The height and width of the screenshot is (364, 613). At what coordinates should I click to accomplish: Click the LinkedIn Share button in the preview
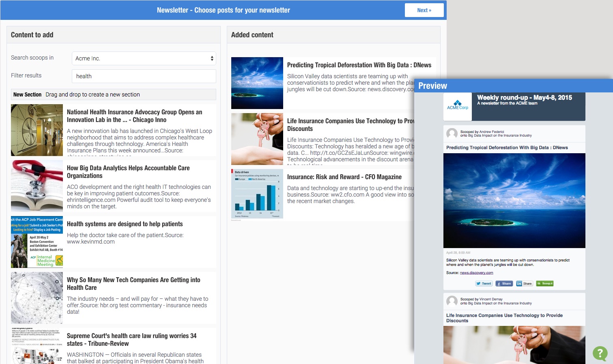click(x=525, y=284)
